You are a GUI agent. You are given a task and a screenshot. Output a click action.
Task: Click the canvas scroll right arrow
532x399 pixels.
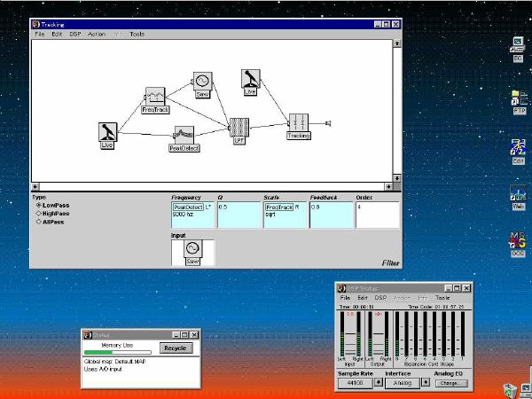click(x=389, y=186)
